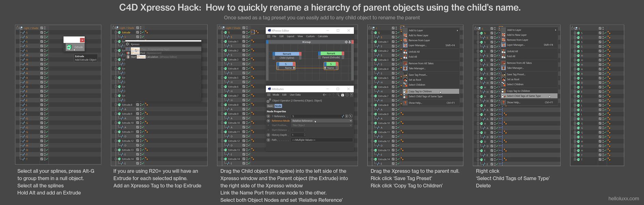Close the commander popup with red X
Viewport: 644px width, 205px height.
[x=82, y=40]
